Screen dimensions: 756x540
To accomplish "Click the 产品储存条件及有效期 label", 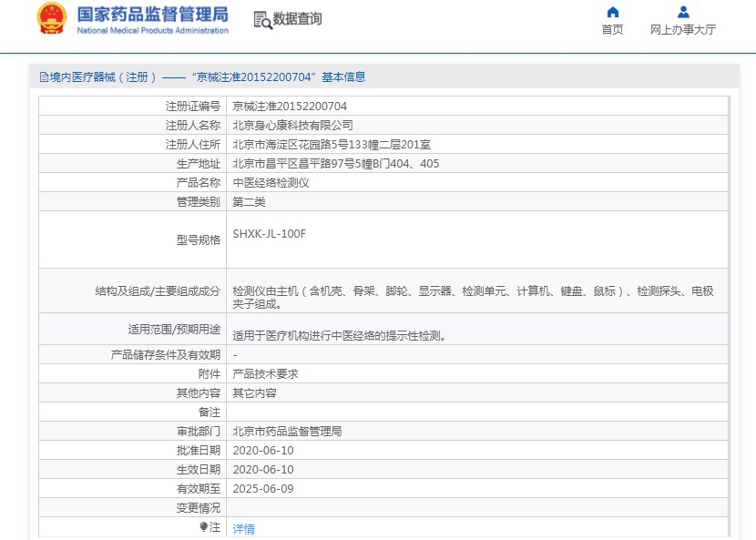I will [x=166, y=355].
